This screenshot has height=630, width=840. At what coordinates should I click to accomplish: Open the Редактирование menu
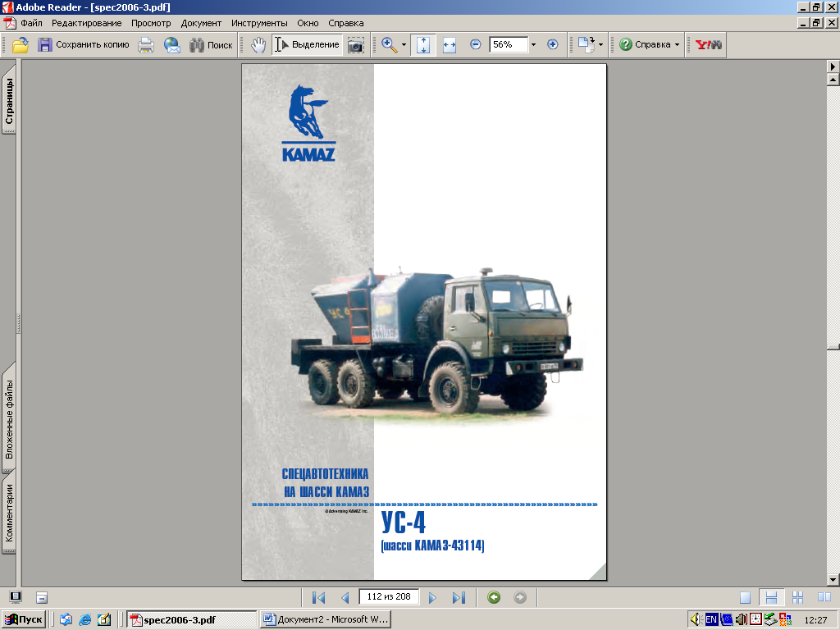(86, 23)
